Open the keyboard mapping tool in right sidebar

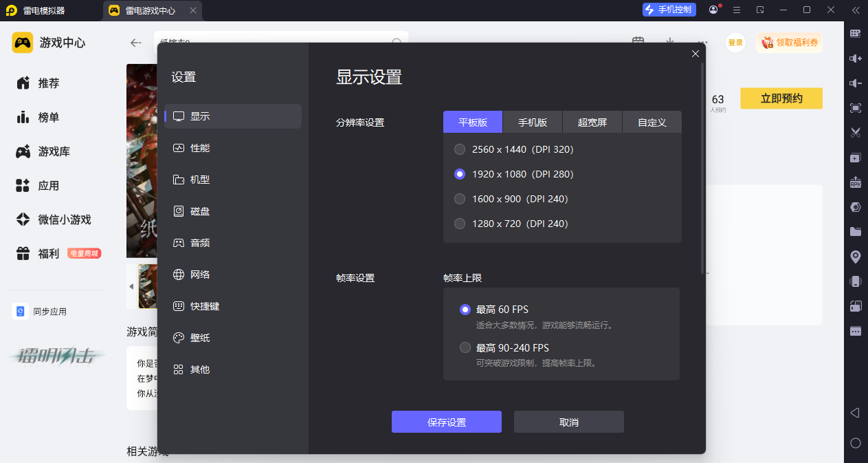(856, 33)
